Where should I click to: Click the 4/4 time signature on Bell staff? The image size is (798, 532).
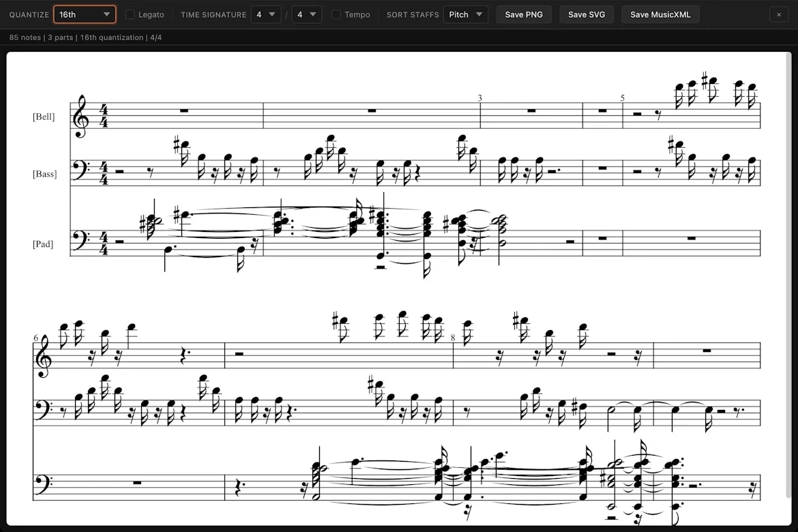pos(104,116)
